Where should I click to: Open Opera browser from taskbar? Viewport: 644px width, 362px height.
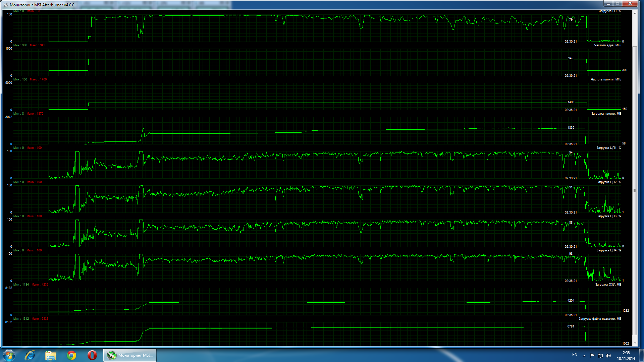click(x=92, y=355)
